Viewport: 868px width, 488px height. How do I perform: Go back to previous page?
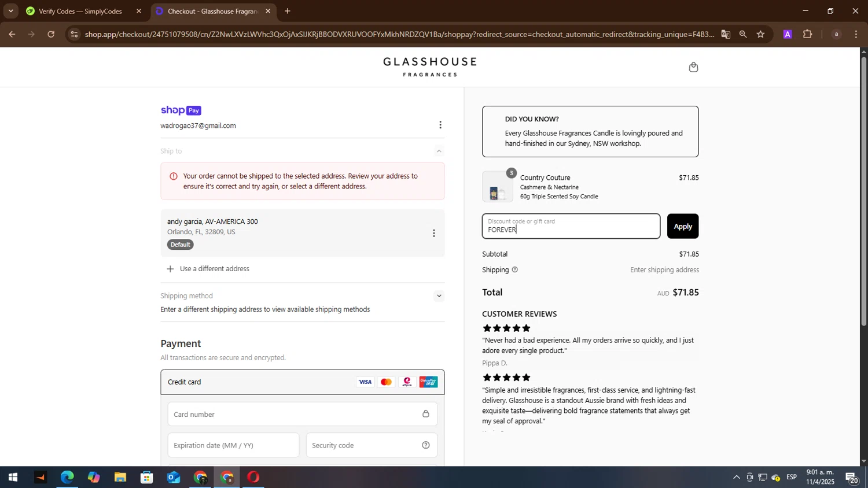tap(12, 35)
